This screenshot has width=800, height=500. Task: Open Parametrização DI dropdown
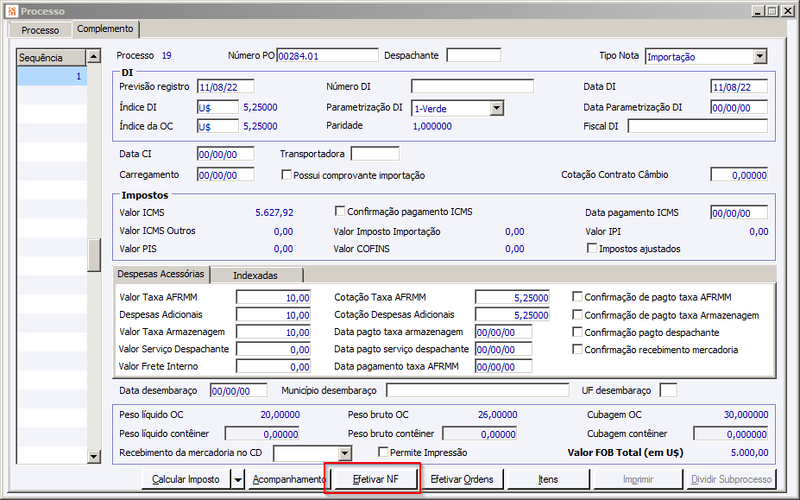pyautogui.click(x=496, y=108)
